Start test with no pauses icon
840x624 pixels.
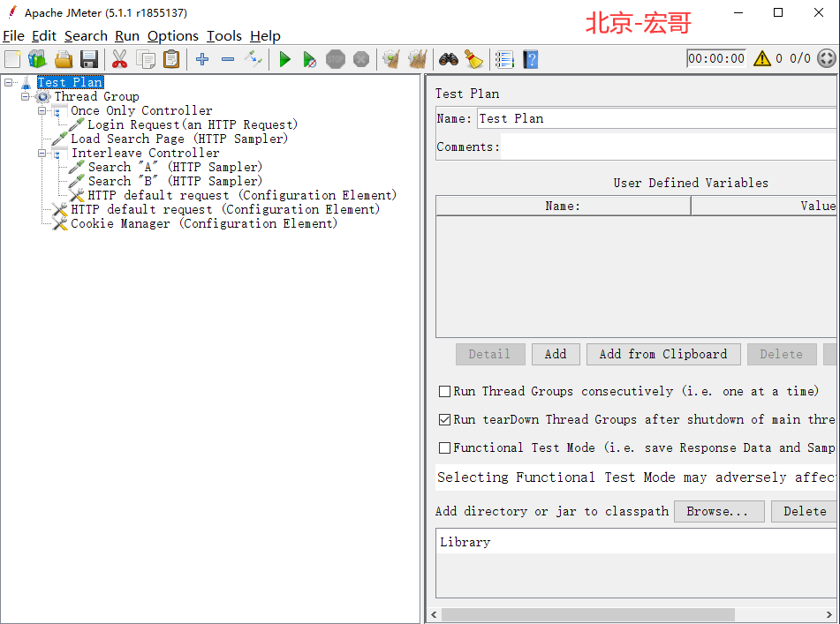point(310,59)
